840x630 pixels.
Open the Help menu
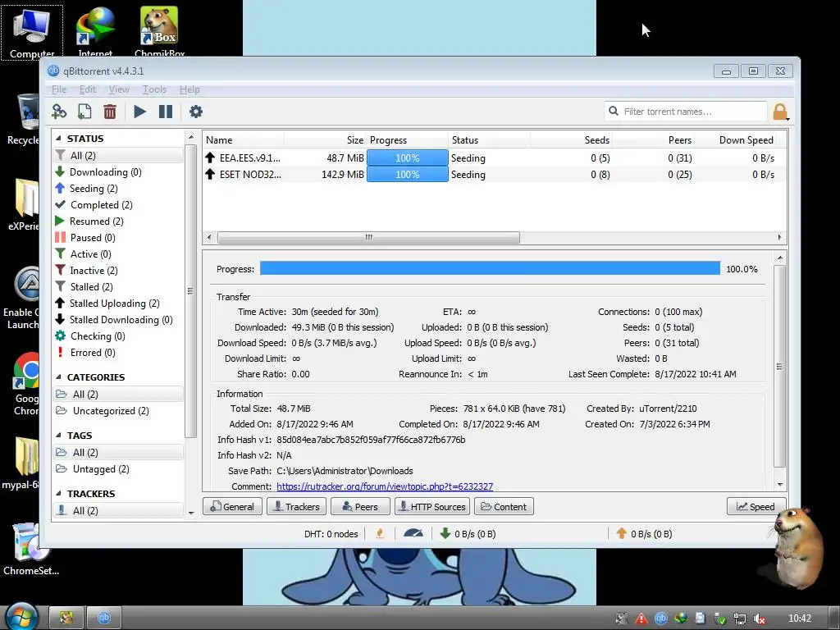tap(189, 89)
